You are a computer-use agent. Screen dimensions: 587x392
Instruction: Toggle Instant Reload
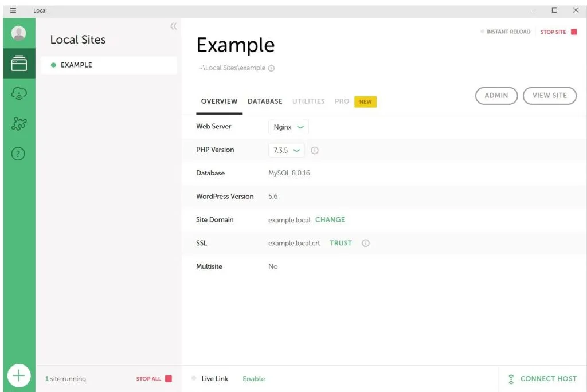[505, 32]
